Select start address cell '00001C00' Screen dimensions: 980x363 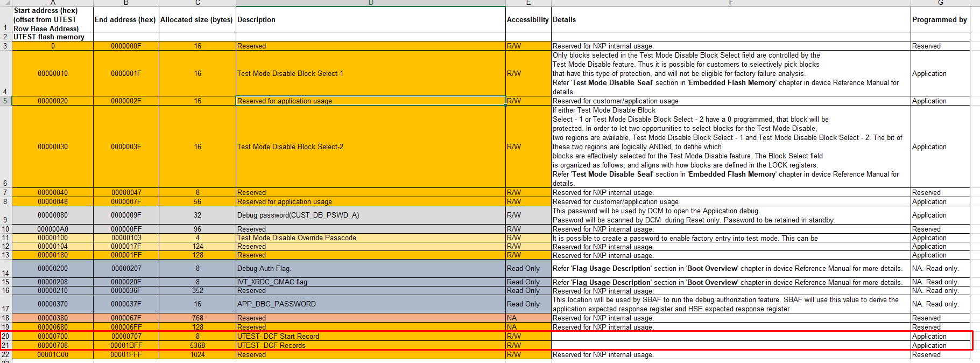(53, 354)
